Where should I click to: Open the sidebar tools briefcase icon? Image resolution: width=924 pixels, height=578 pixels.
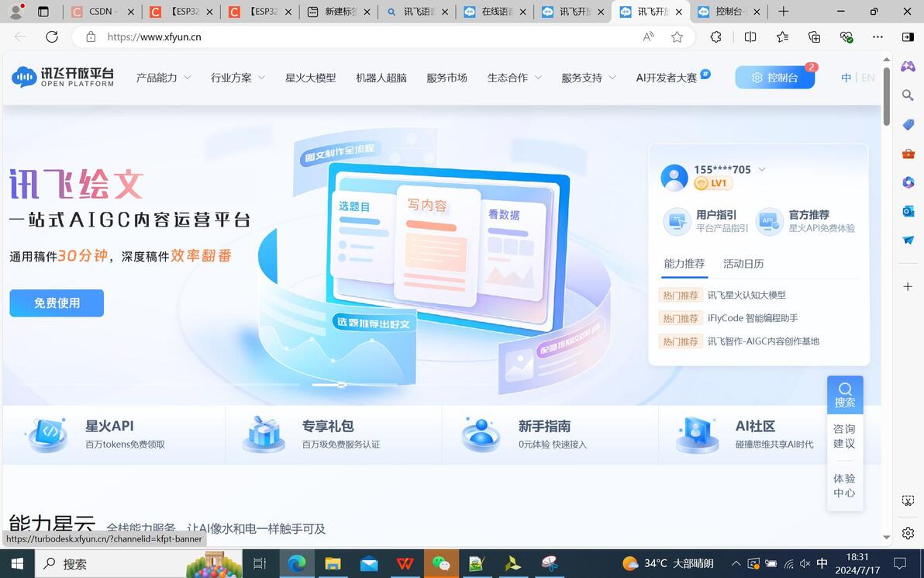coord(908,154)
